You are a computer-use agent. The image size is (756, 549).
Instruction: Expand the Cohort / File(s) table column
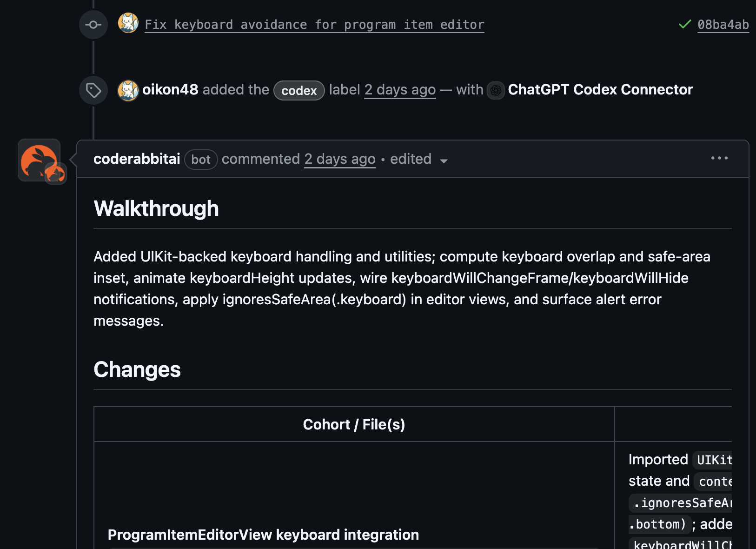(x=354, y=424)
